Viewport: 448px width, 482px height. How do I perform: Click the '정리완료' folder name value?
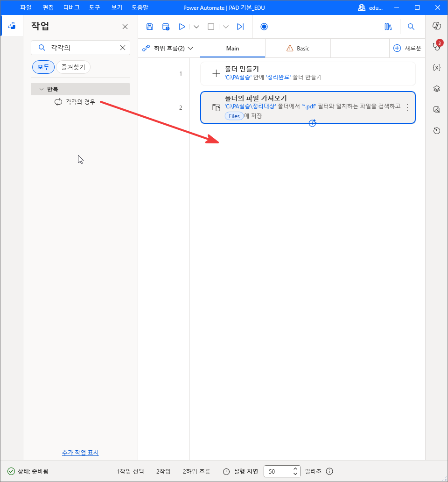pos(278,77)
